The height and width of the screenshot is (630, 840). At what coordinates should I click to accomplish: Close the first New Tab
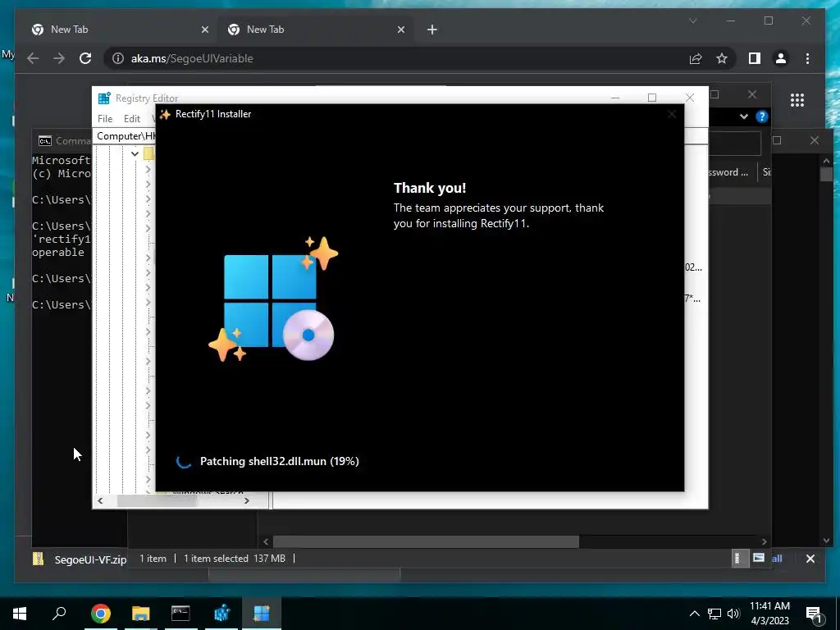(x=204, y=30)
